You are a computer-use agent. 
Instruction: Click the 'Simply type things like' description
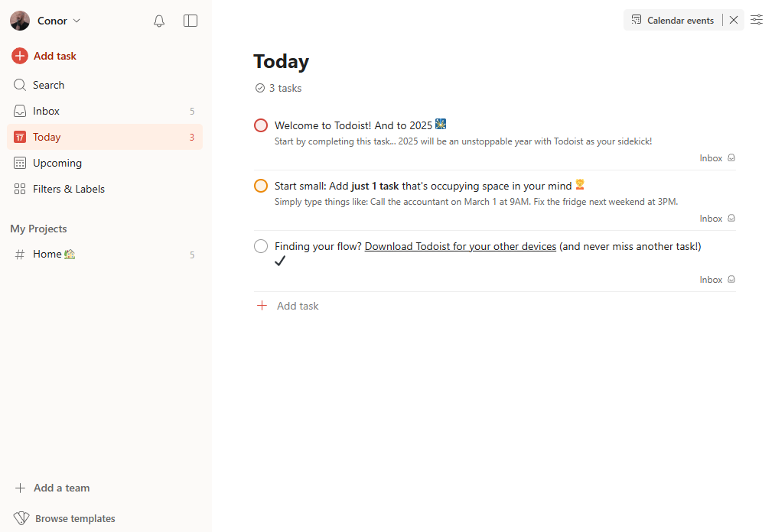pos(476,202)
